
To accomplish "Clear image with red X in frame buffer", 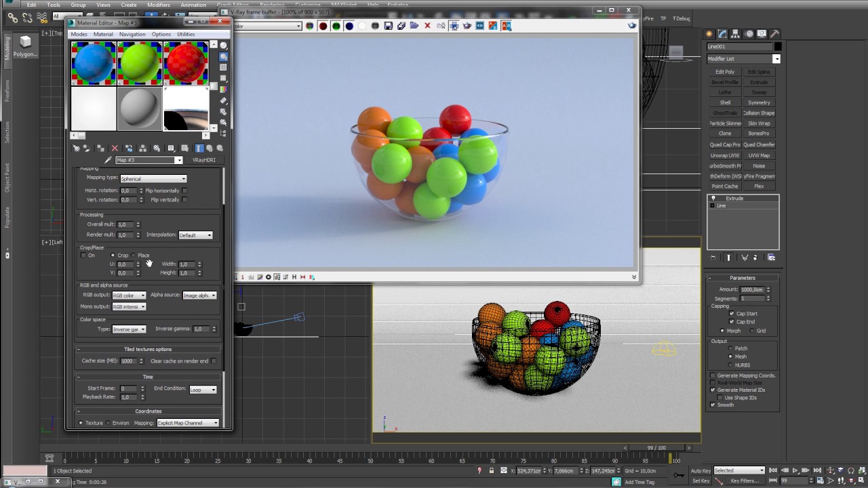I will coord(427,26).
